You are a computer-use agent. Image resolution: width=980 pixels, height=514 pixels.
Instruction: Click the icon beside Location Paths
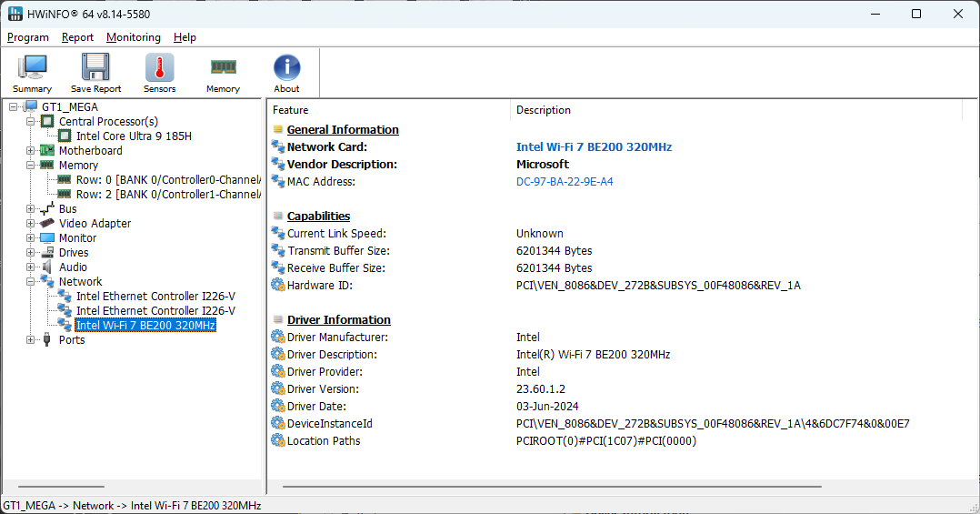click(278, 441)
